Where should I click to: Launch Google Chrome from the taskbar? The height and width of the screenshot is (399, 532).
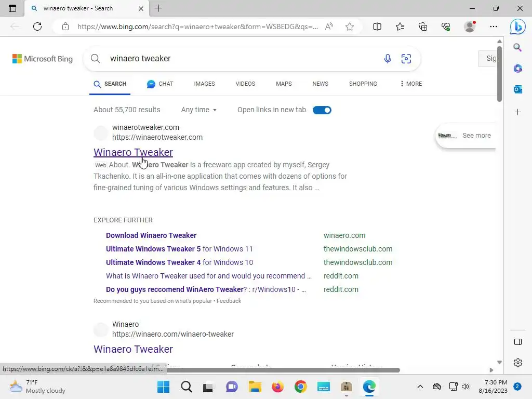click(x=301, y=387)
